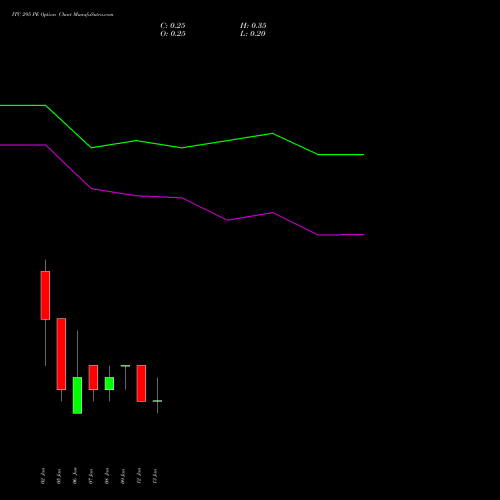500x500 pixels.
Task: Select the low value 'L: 0.20'
Action: click(x=253, y=34)
